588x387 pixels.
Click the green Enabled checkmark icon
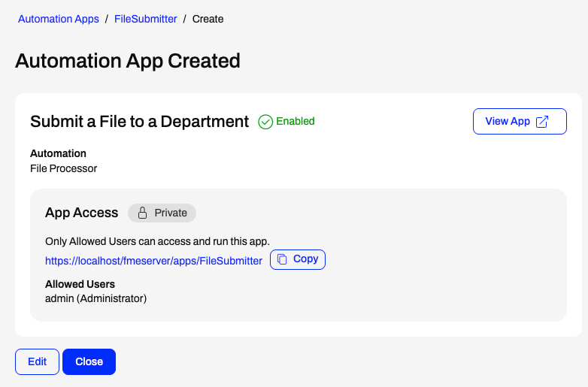265,122
